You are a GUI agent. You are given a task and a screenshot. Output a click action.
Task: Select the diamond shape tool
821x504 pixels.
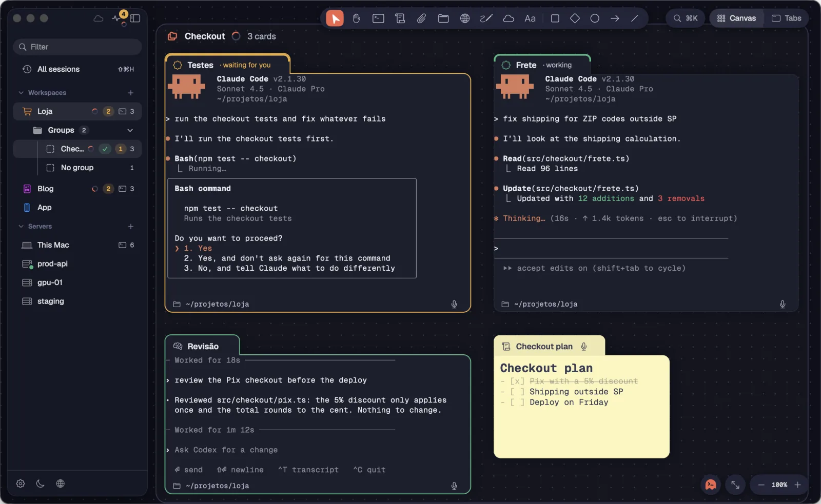coord(575,18)
